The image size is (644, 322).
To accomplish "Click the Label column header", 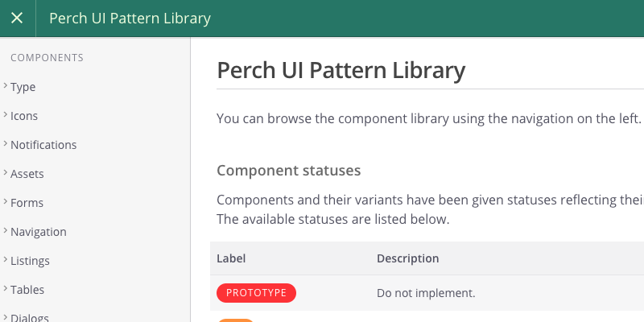I will coord(231,258).
